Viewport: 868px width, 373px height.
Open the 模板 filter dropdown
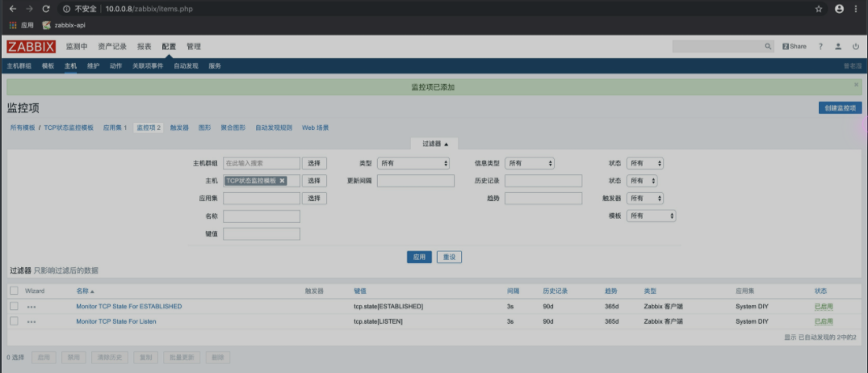(652, 216)
